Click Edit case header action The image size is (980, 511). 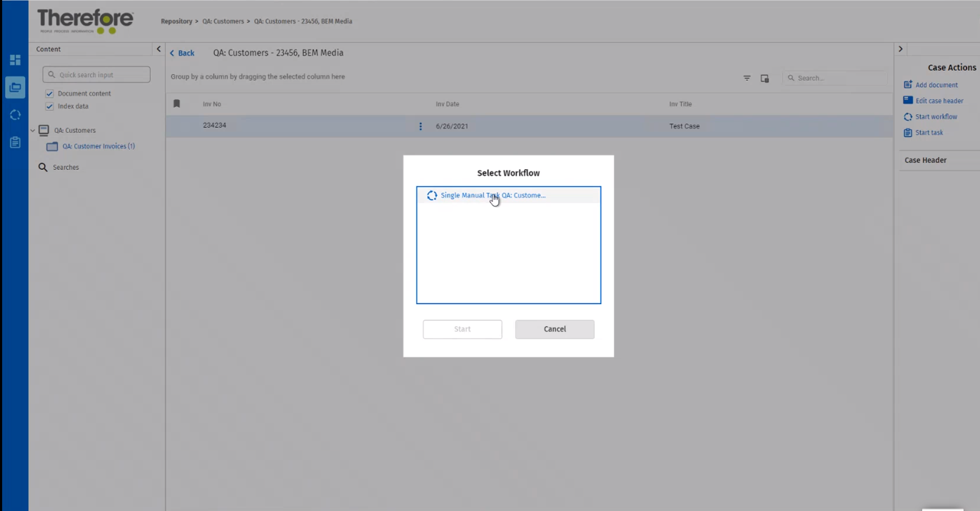[939, 101]
